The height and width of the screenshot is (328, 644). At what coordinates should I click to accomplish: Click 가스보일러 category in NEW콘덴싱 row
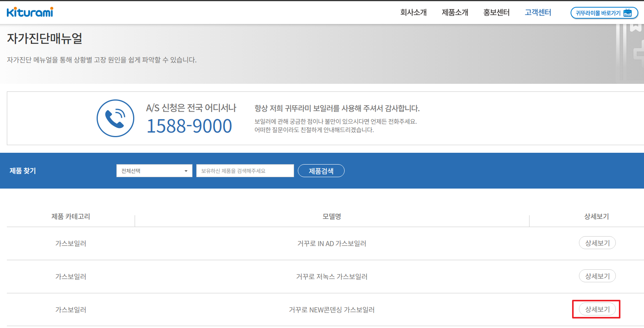(x=71, y=310)
